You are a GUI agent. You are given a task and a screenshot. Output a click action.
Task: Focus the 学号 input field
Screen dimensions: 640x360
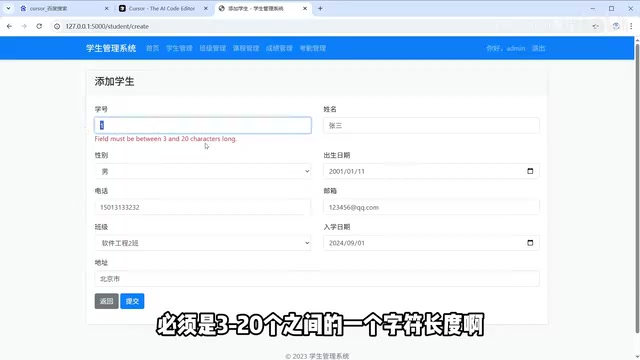pyautogui.click(x=203, y=125)
